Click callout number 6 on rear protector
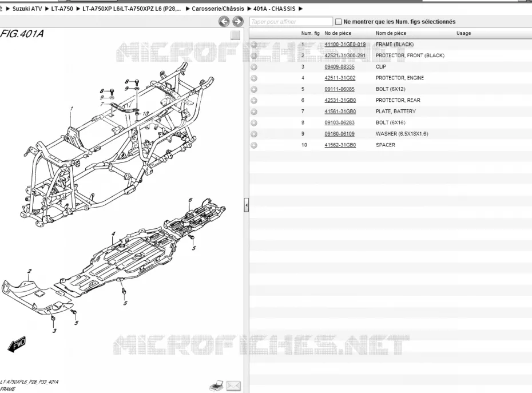Viewport: 532px width, 393px height. click(190, 200)
